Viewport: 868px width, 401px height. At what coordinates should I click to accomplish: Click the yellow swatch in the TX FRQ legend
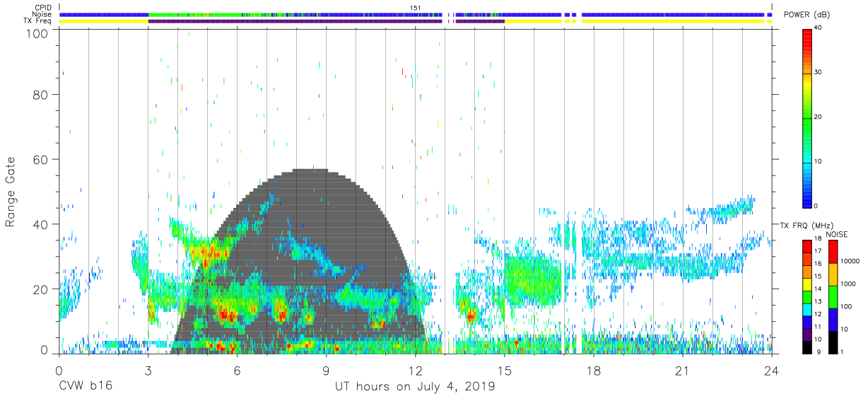click(x=807, y=283)
